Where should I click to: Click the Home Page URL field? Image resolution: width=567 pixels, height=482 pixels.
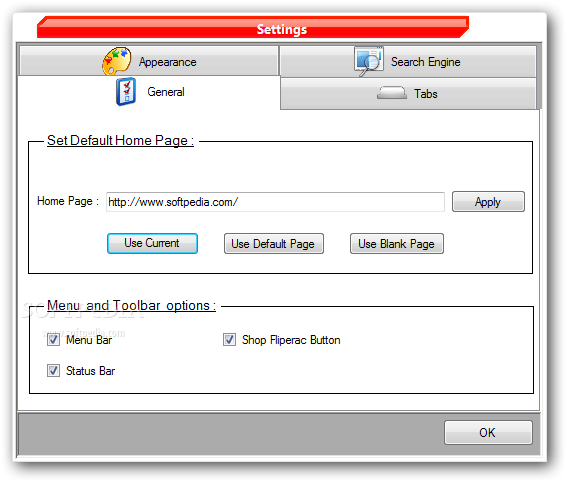[275, 202]
